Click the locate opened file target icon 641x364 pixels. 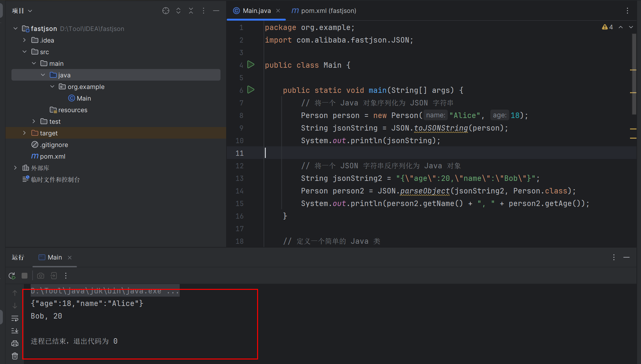(166, 11)
